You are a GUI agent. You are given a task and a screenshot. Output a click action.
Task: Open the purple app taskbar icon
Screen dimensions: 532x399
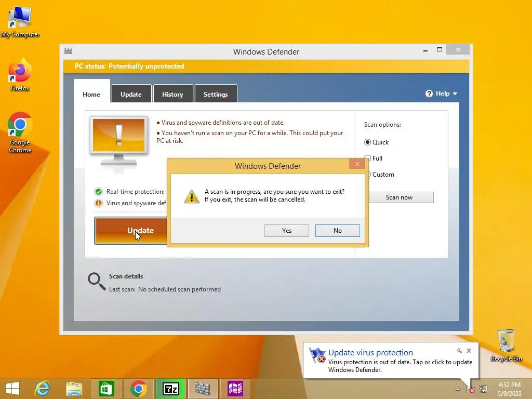pyautogui.click(x=235, y=389)
